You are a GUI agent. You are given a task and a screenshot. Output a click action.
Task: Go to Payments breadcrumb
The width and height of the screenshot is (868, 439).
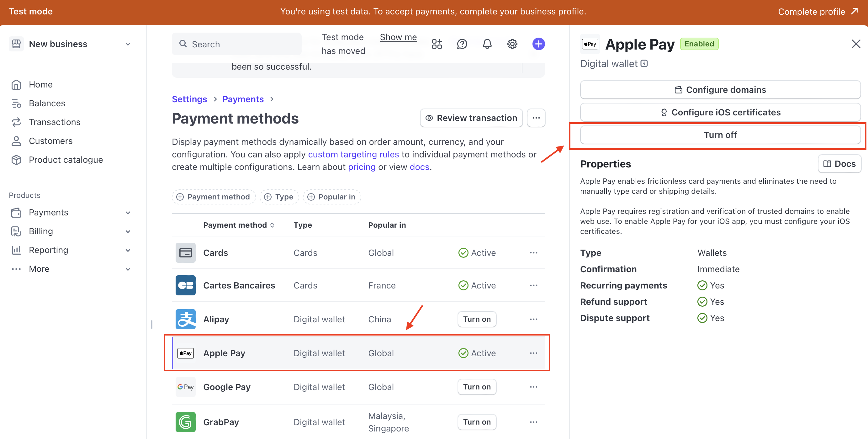point(243,99)
